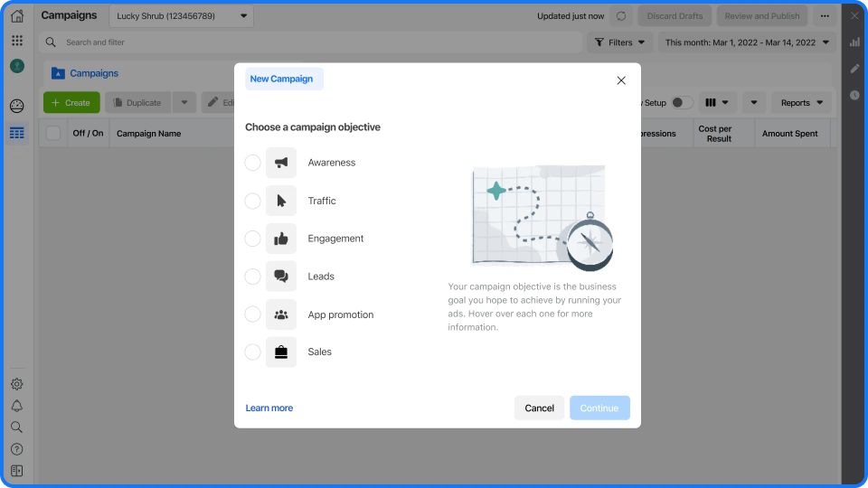This screenshot has width=868, height=488.
Task: Click the Engagement objective label
Action: [x=335, y=239]
